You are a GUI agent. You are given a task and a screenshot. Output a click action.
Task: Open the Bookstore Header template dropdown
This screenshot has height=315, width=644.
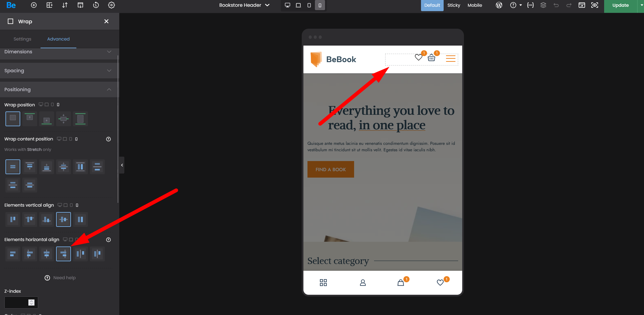pyautogui.click(x=244, y=5)
